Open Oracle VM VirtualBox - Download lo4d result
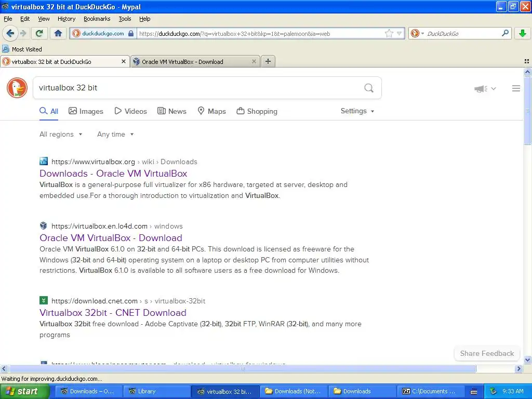532x399 pixels. pyautogui.click(x=111, y=238)
